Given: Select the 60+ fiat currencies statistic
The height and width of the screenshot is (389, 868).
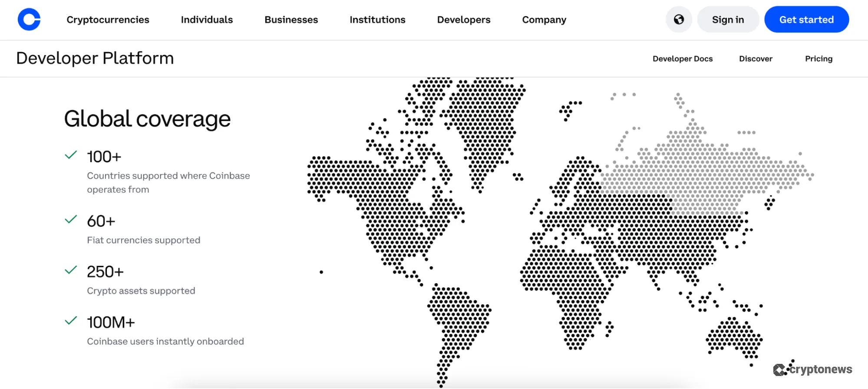Looking at the screenshot, I should (101, 221).
